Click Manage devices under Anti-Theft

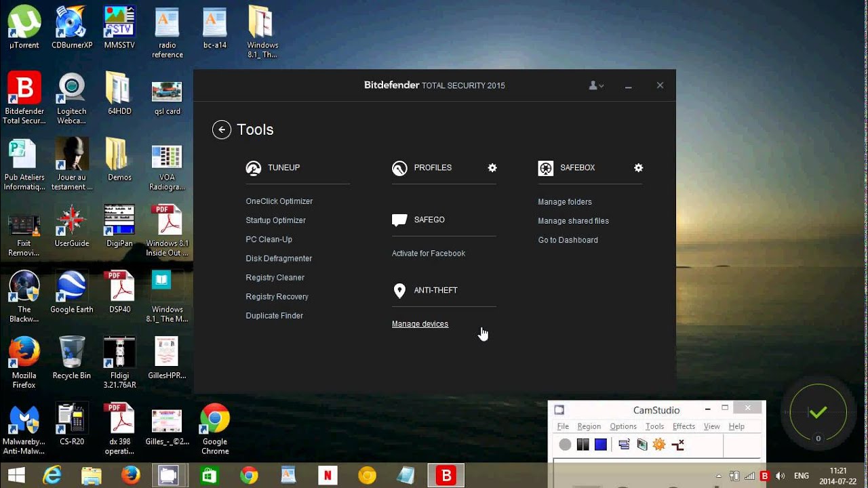click(x=420, y=324)
